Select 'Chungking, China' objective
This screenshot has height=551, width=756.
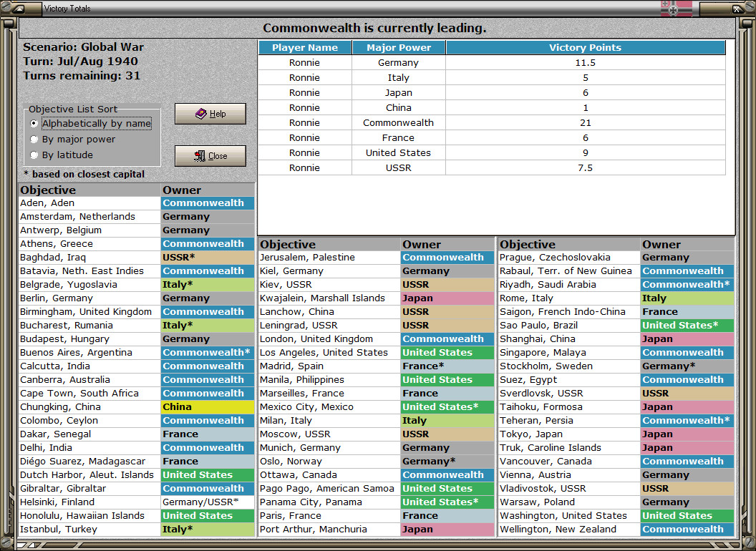(89, 407)
